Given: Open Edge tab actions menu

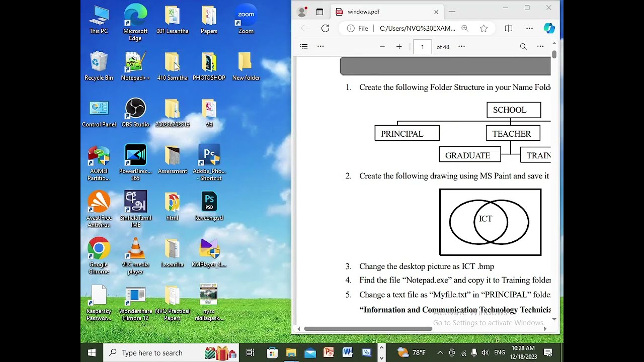Looking at the screenshot, I should click(x=319, y=12).
